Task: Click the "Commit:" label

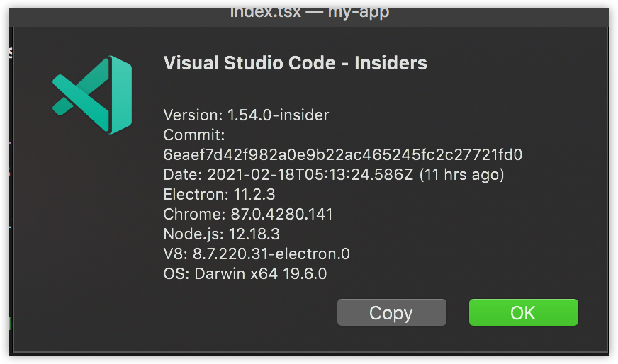Action: coord(194,135)
